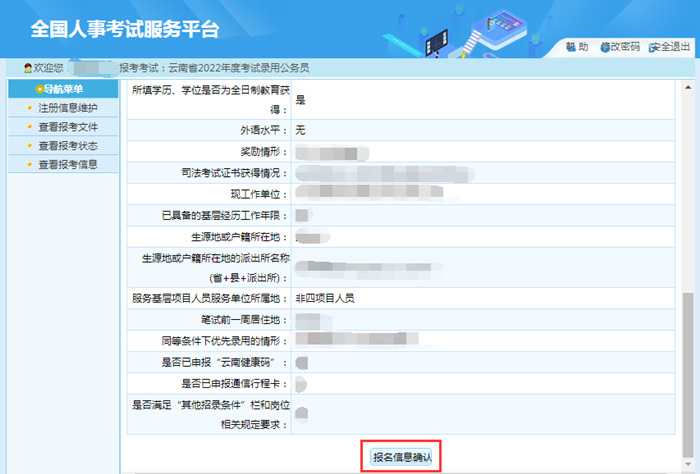Select 查看报考状态 in the sidebar
The image size is (700, 474).
click(x=67, y=146)
